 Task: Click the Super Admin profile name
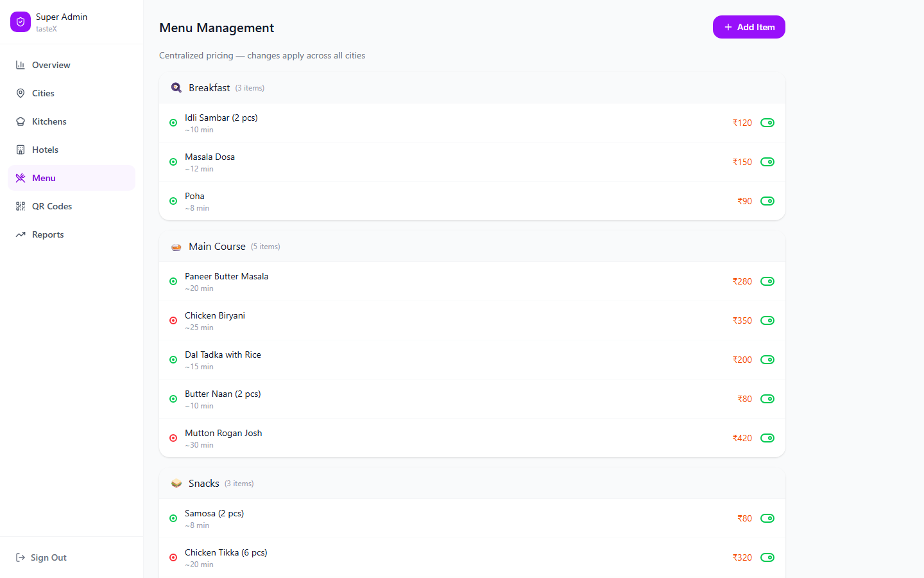(x=62, y=17)
